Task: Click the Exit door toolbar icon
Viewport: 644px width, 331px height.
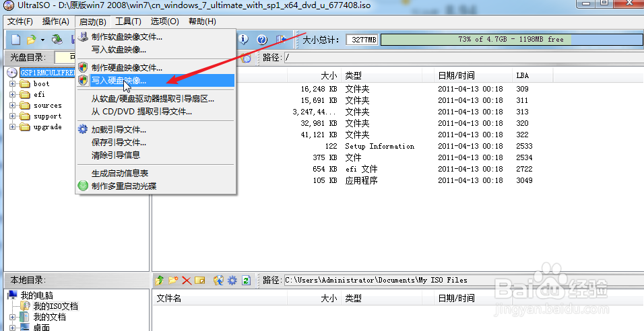Action: [x=281, y=40]
